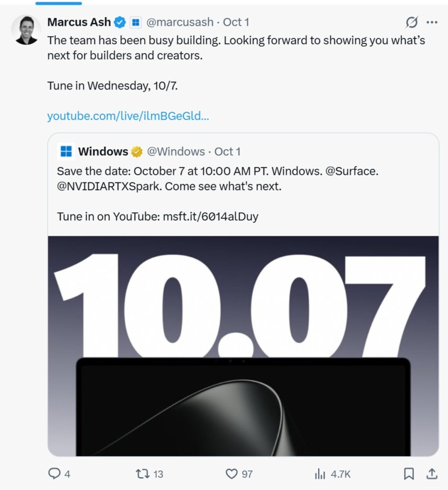Open the 10.07 event image
Viewport: 448px width, 490px height.
tap(243, 346)
